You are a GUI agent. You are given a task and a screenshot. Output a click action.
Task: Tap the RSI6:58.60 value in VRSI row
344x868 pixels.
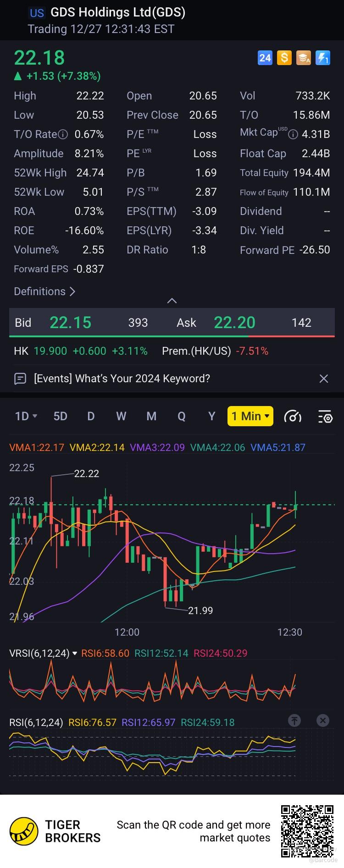105,653
